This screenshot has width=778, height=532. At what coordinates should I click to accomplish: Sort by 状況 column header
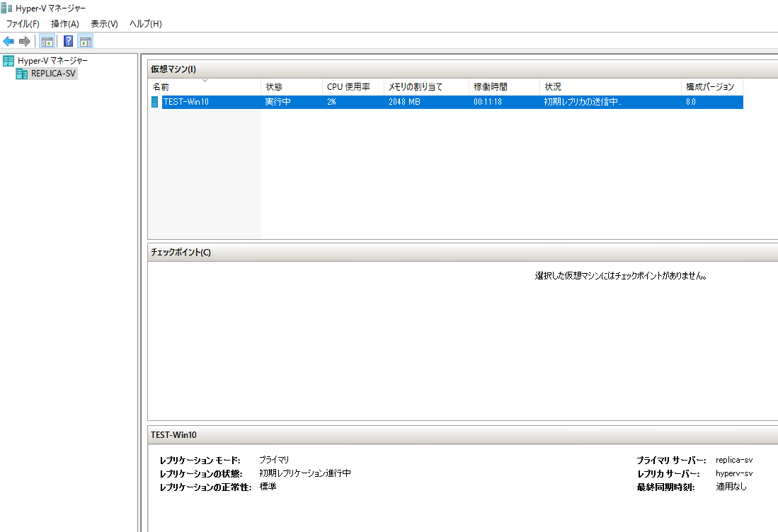coord(610,87)
